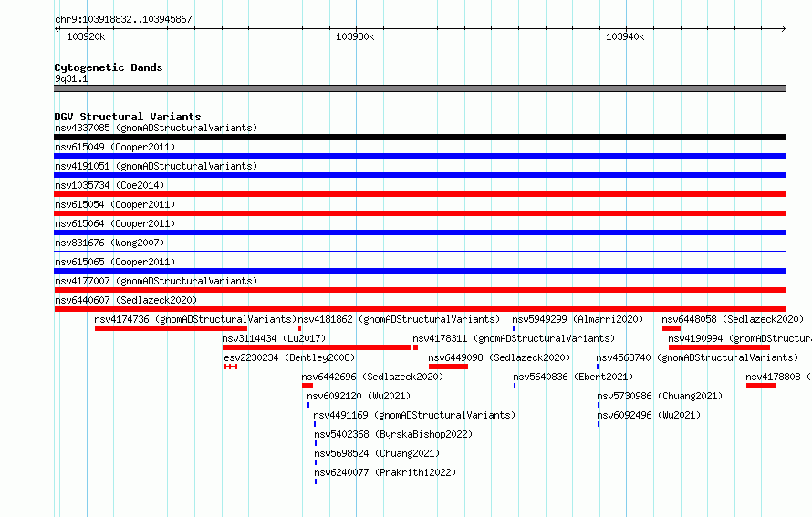
Task: Click nsv6092120 (Wu2021) label
Action: tap(359, 396)
